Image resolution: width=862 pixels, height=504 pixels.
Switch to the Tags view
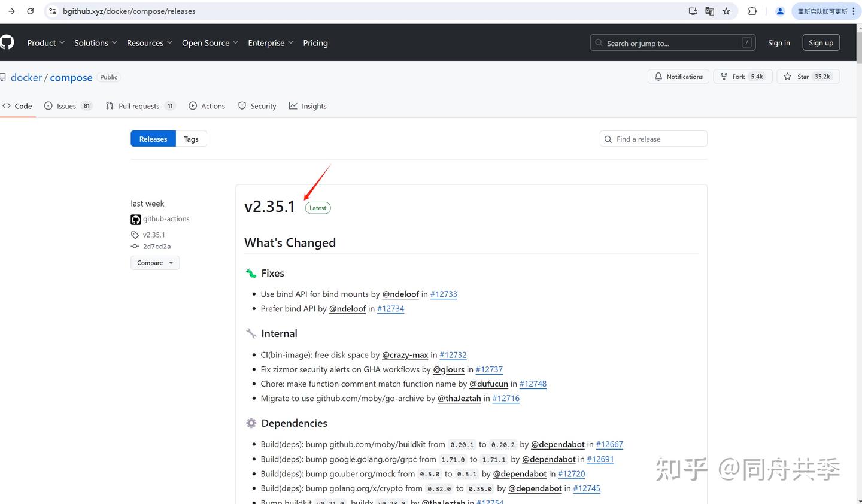coord(190,138)
